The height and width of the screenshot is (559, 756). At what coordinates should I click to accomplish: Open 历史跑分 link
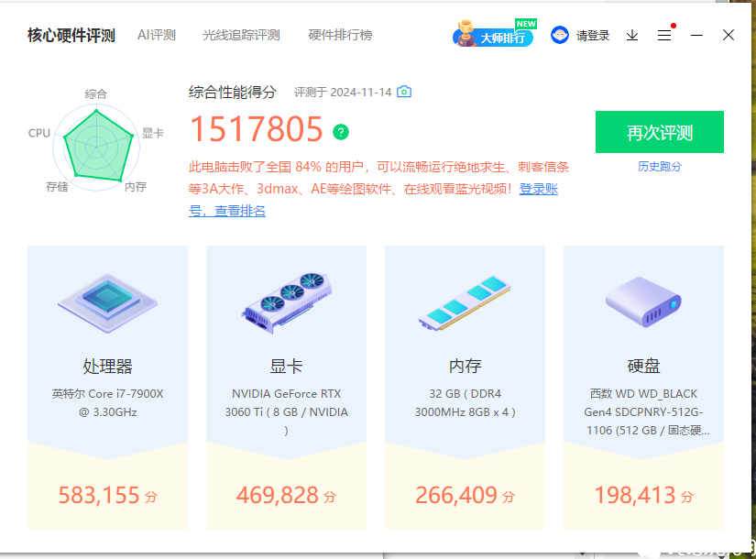[x=660, y=167]
